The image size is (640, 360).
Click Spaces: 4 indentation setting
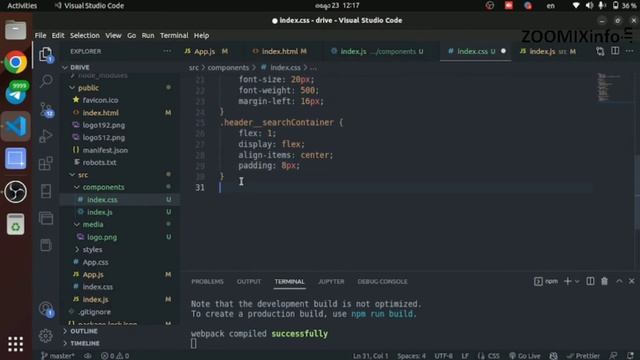(411, 356)
